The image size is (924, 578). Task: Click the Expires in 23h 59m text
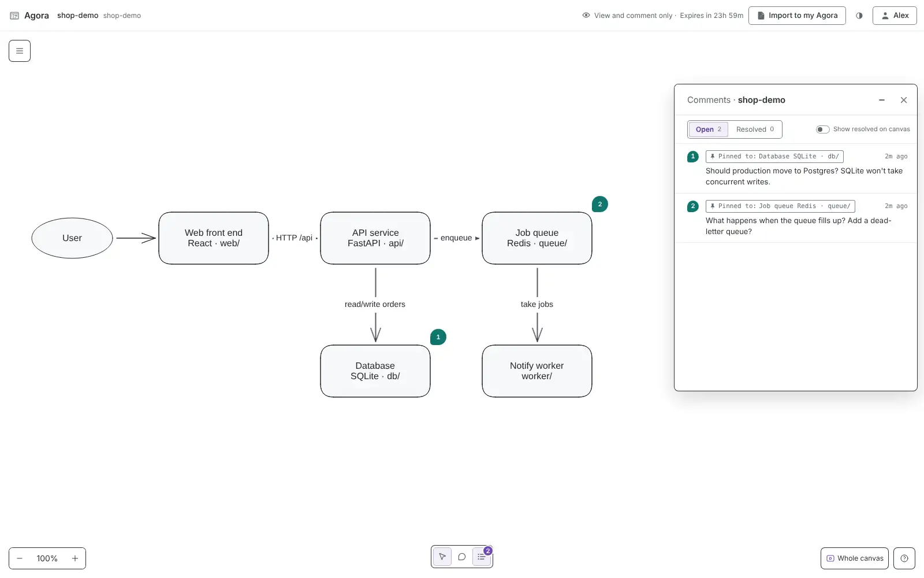coord(711,16)
